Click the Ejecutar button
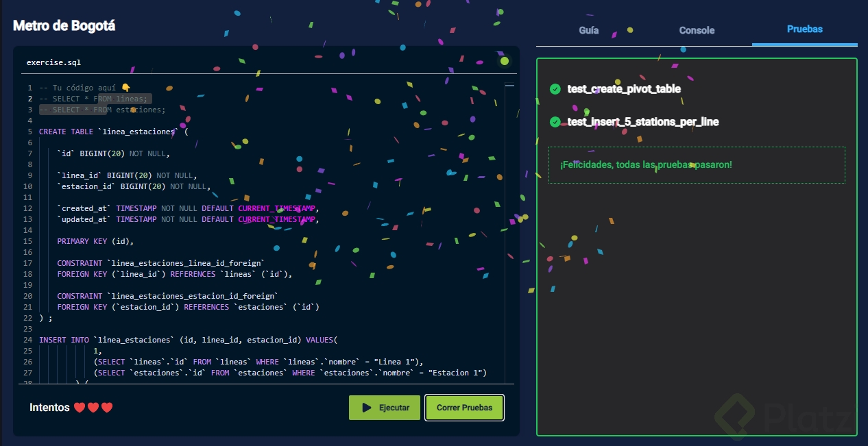The height and width of the screenshot is (446, 868). (x=385, y=408)
